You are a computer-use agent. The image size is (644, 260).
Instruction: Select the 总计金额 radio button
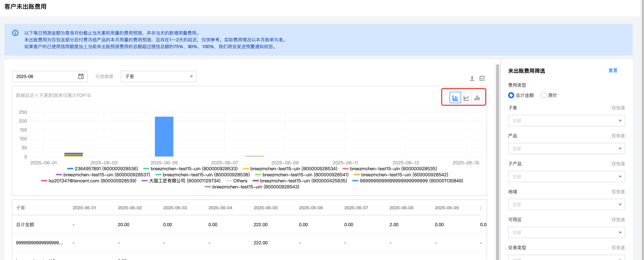pos(511,95)
